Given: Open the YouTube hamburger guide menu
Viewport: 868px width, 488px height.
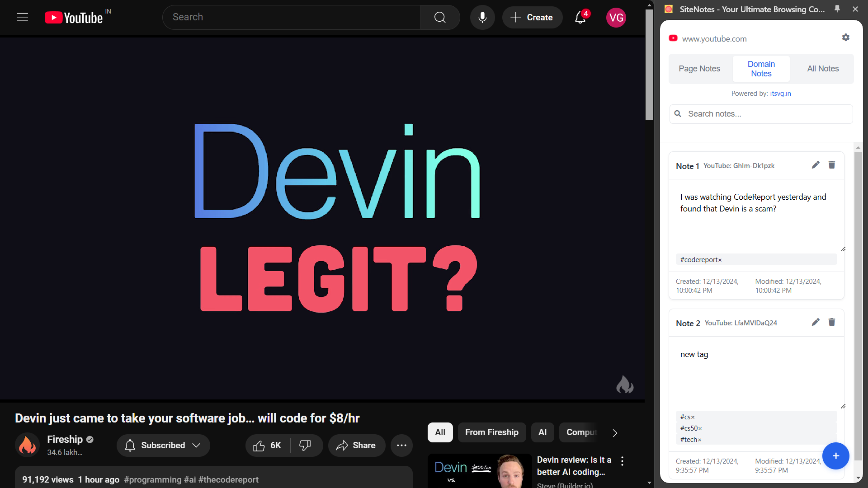Looking at the screenshot, I should click(x=22, y=17).
